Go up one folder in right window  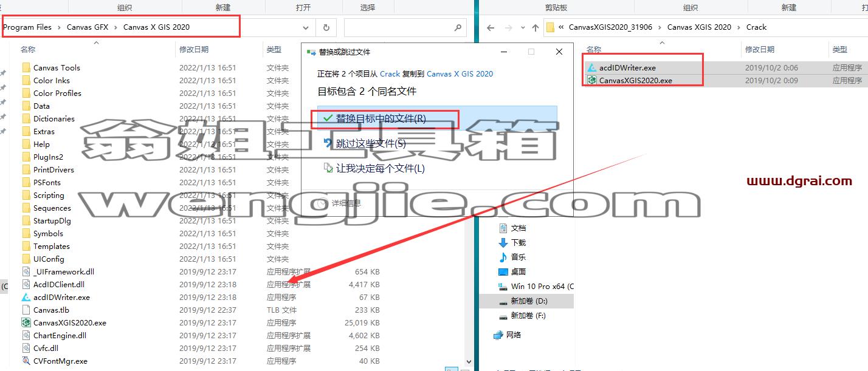[x=536, y=27]
